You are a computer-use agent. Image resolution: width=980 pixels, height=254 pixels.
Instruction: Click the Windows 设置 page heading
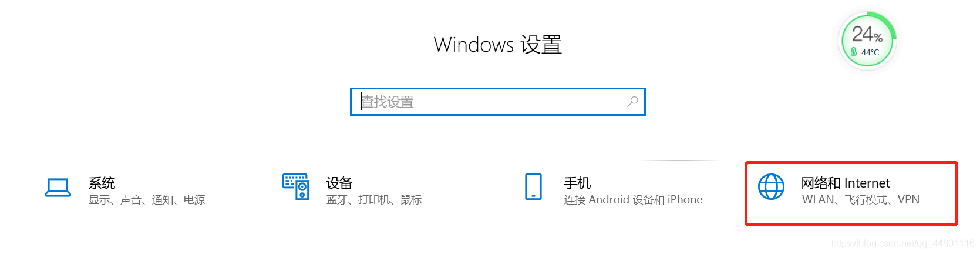(x=497, y=45)
